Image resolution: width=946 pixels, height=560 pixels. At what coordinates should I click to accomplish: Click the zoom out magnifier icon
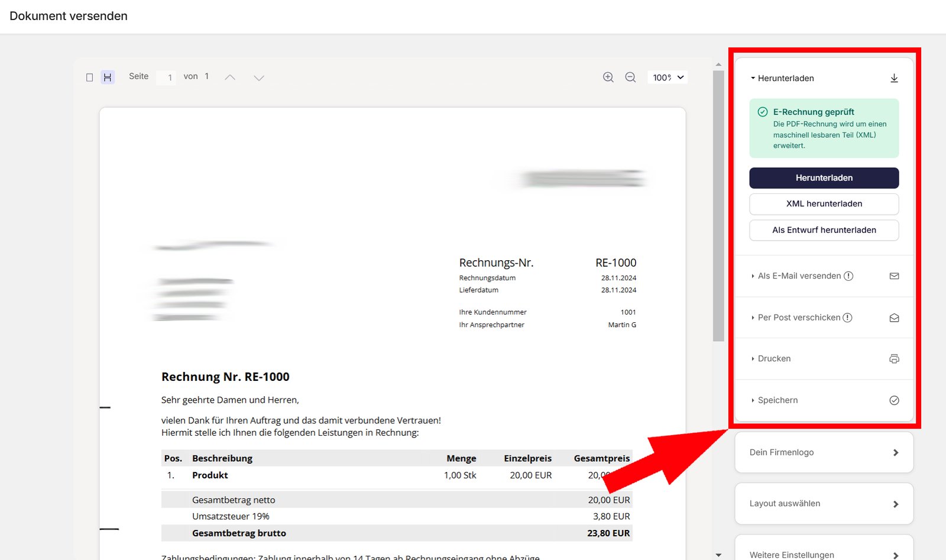(x=630, y=77)
